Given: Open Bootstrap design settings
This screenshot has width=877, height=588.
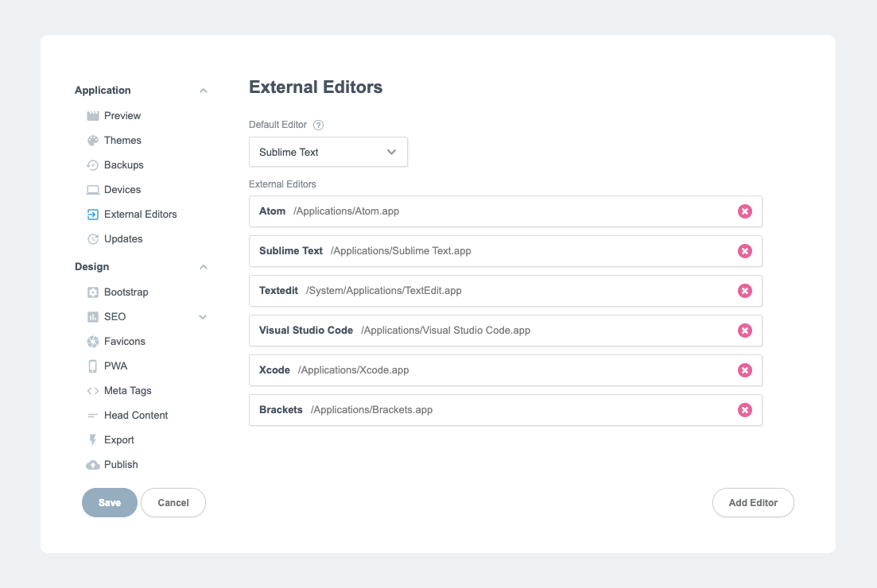Looking at the screenshot, I should pyautogui.click(x=126, y=292).
